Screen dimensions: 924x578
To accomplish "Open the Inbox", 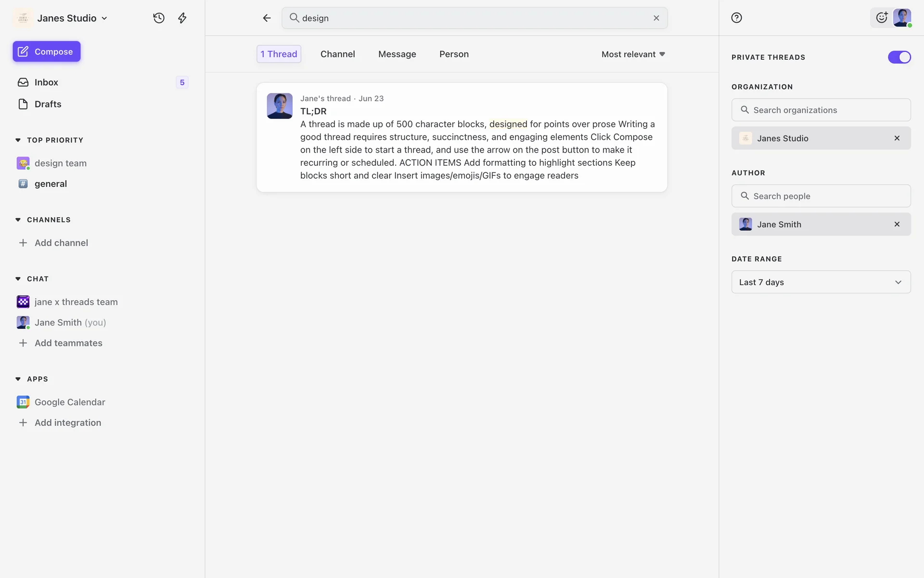I will [x=46, y=82].
